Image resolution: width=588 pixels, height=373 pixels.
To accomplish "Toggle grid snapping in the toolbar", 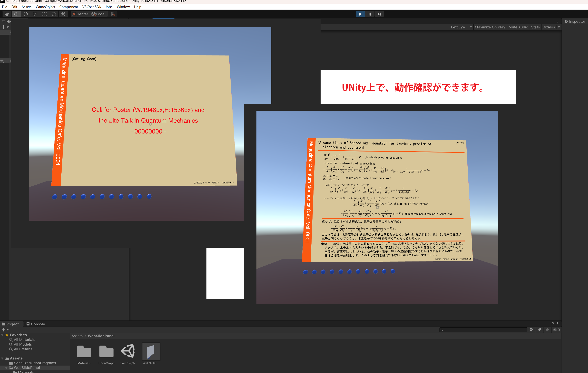I will pos(113,14).
